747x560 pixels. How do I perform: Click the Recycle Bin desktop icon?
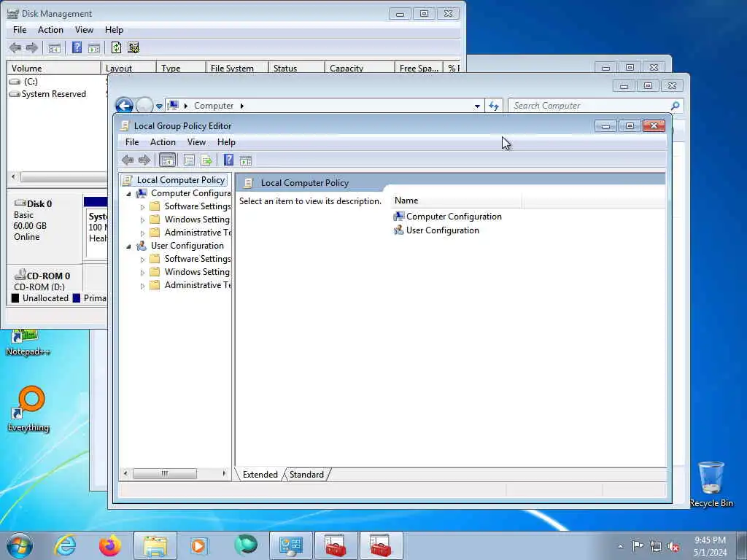click(x=711, y=484)
